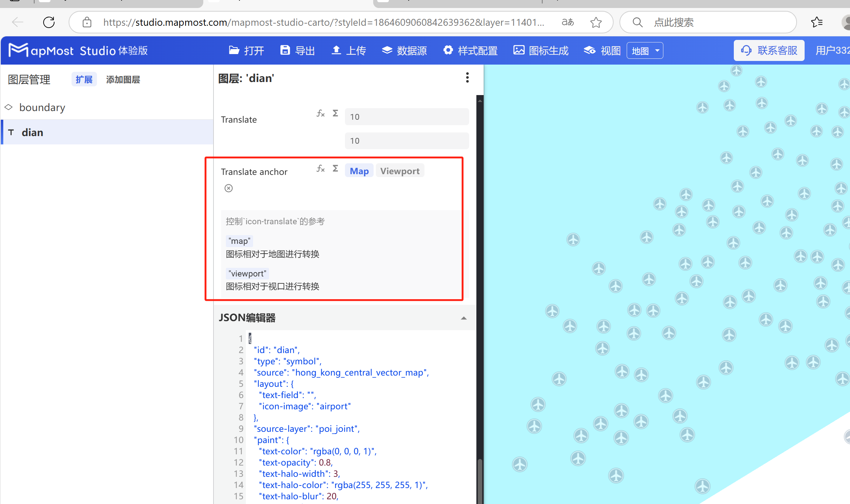Click the sigma icon beside Translate
Viewport: 850px width, 504px height.
[335, 114]
